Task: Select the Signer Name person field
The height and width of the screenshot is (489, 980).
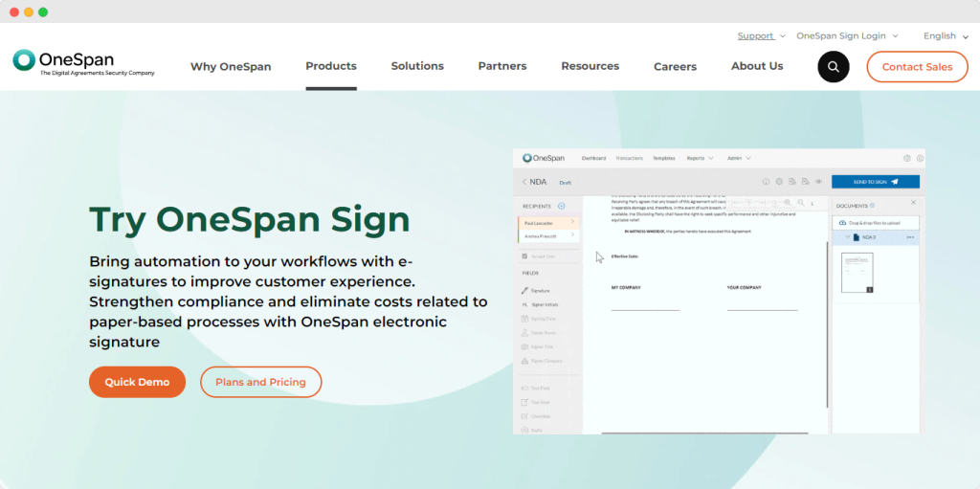Action: 538,333
